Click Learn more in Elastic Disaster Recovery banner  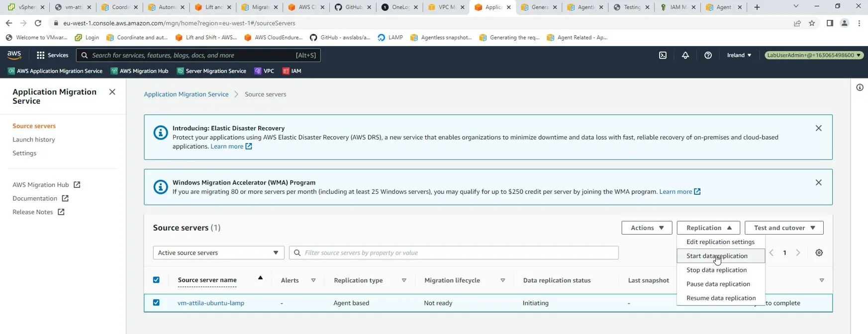coord(231,146)
